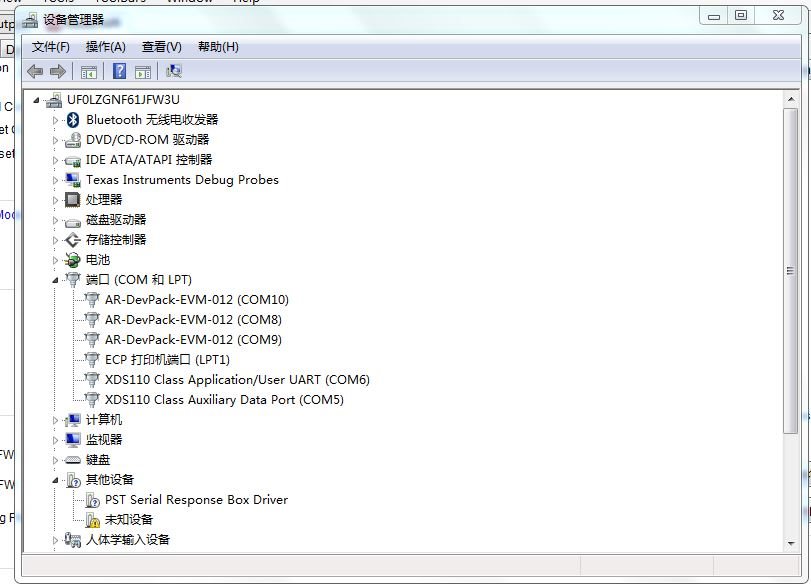Collapse the 其他设备 node
This screenshot has width=811, height=585.
coord(55,481)
